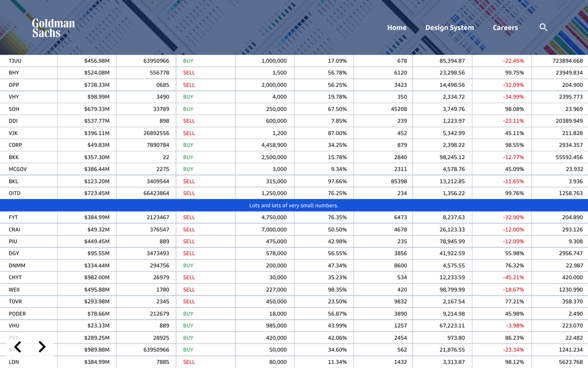Click the 4,750,000 value in FYT row
This screenshot has height=368, width=588.
pos(274,217)
